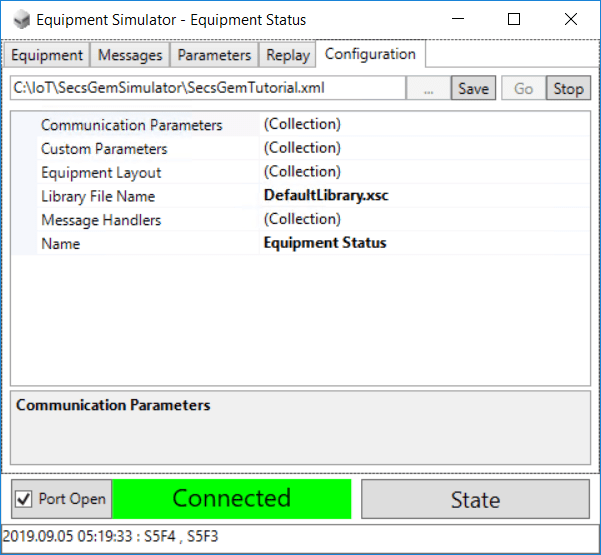This screenshot has width=601, height=555.
Task: Maximize the Equipment Simulator window
Action: 514,19
